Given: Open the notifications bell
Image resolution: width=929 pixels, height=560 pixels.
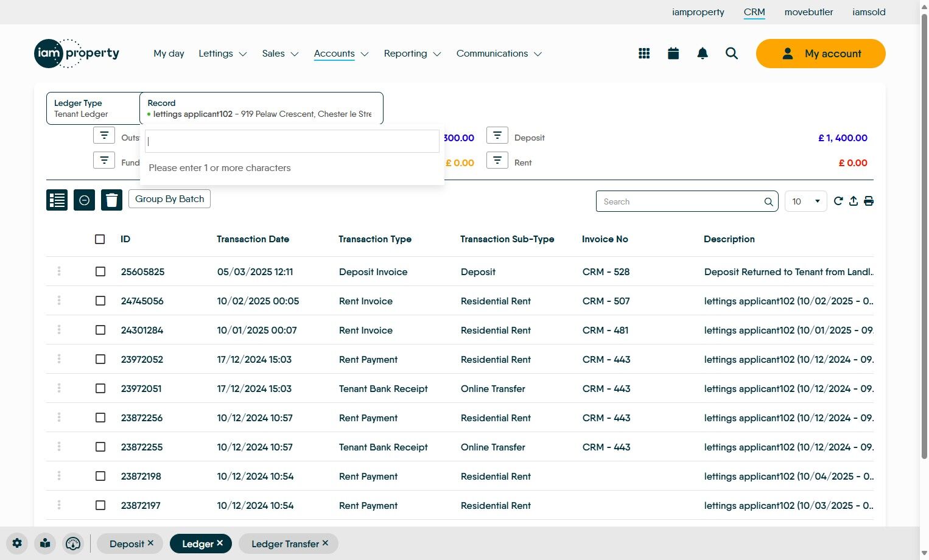Looking at the screenshot, I should tap(703, 54).
